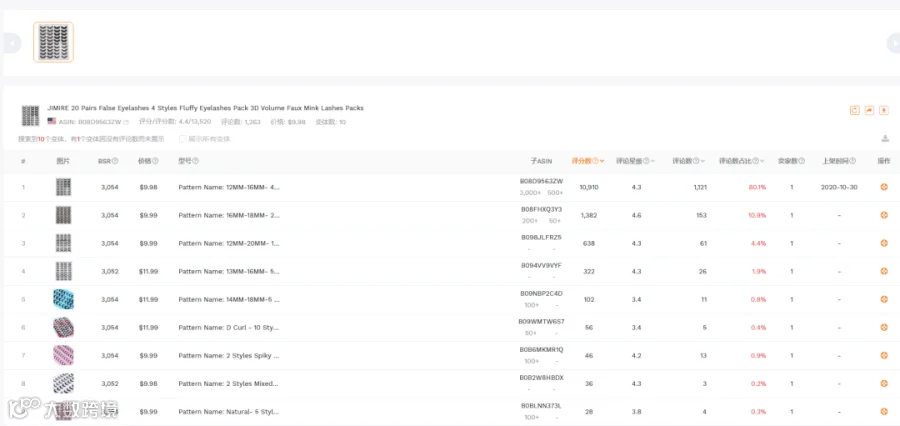The width and height of the screenshot is (900, 426).
Task: Toggle the 评论数 sort arrow
Action: (703, 161)
